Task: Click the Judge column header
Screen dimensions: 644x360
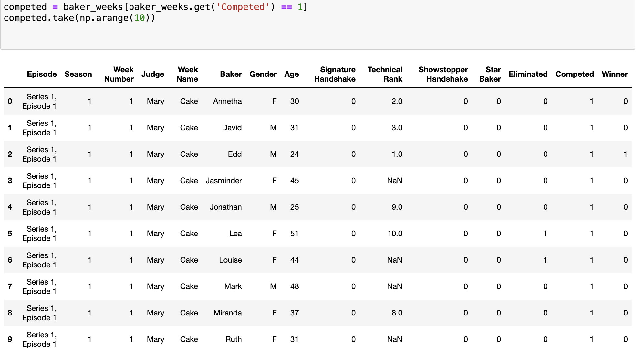Action: click(152, 75)
